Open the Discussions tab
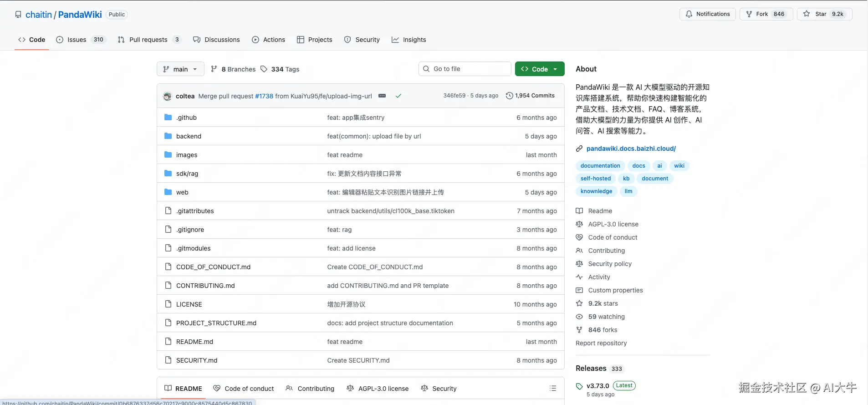The height and width of the screenshot is (405, 868). [x=216, y=40]
